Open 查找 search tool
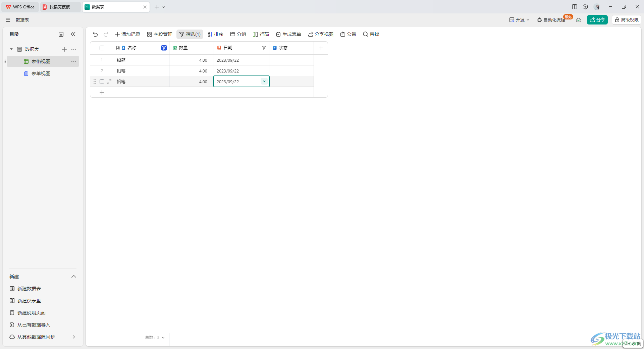 (371, 34)
